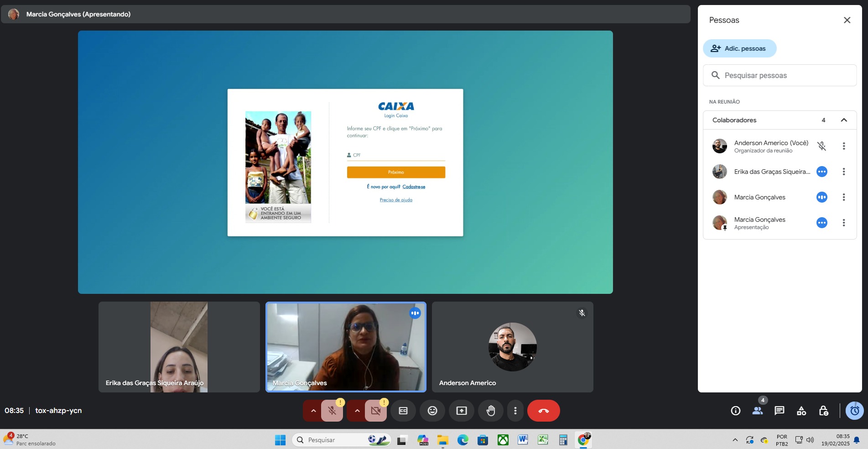Open more options menu in call toolbar

pyautogui.click(x=515, y=411)
